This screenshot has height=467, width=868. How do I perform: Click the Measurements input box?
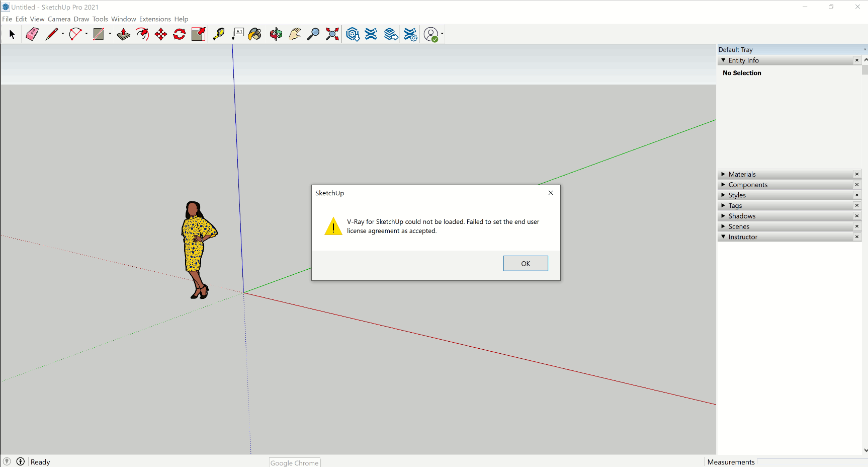click(812, 462)
